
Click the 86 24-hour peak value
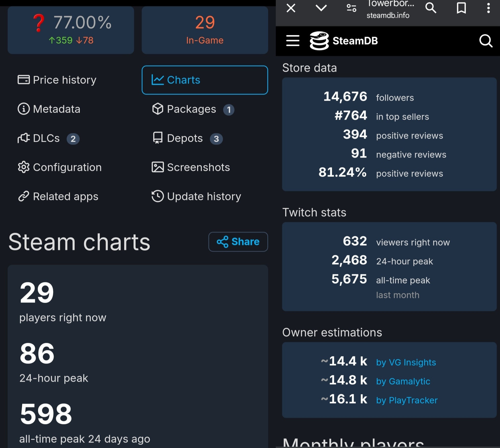(37, 353)
